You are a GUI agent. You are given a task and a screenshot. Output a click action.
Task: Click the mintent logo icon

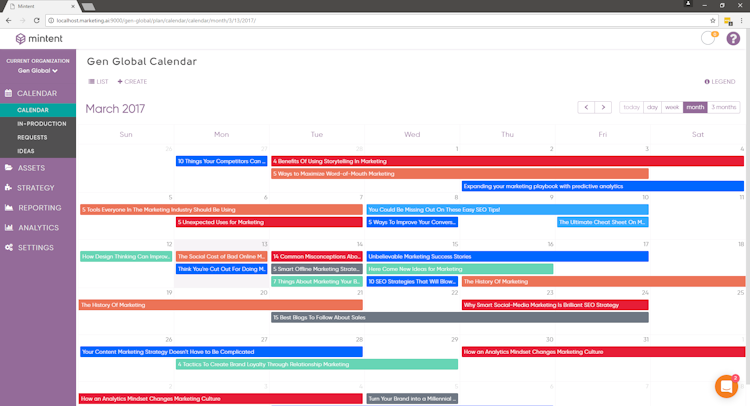pyautogui.click(x=20, y=39)
